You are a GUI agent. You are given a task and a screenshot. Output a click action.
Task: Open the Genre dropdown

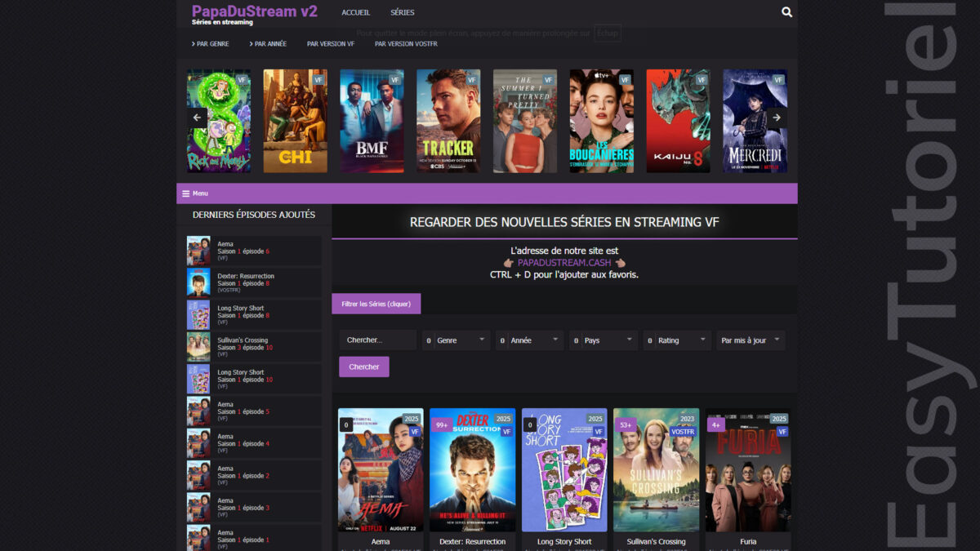click(457, 340)
